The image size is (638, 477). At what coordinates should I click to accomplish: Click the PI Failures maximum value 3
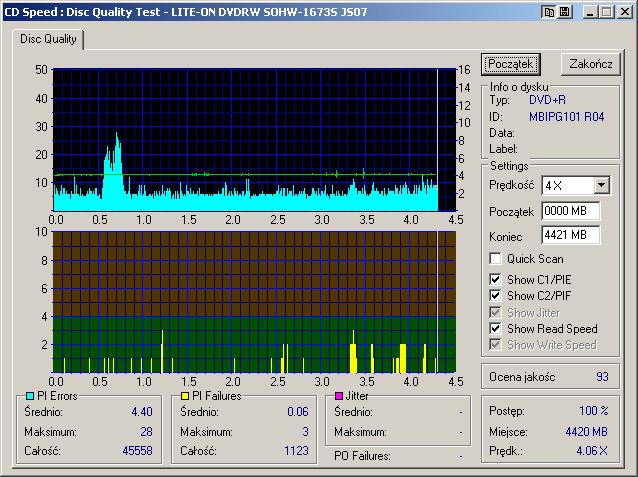pos(306,431)
